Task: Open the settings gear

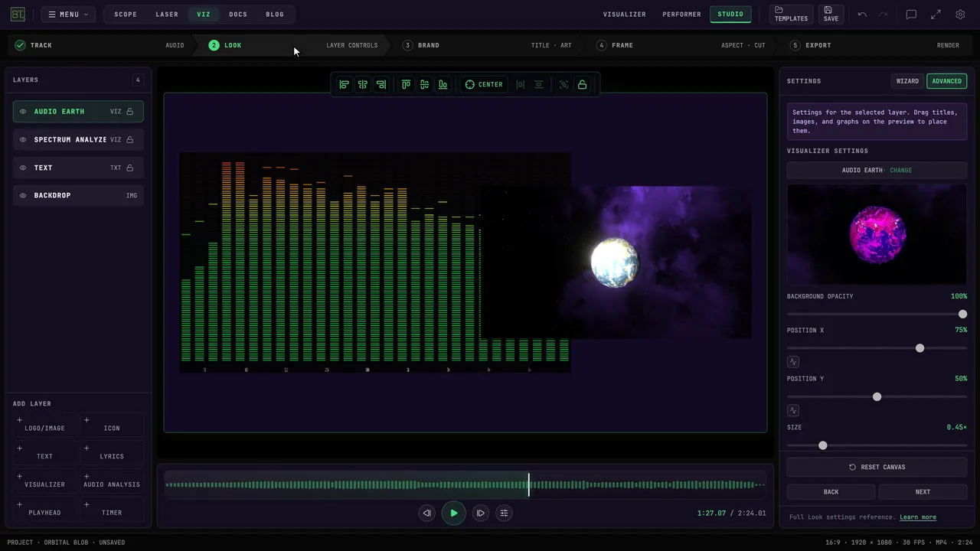Action: [x=960, y=15]
